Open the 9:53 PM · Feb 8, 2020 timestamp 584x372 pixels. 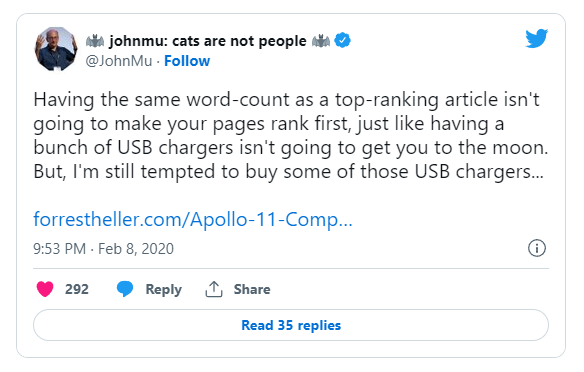pos(104,249)
